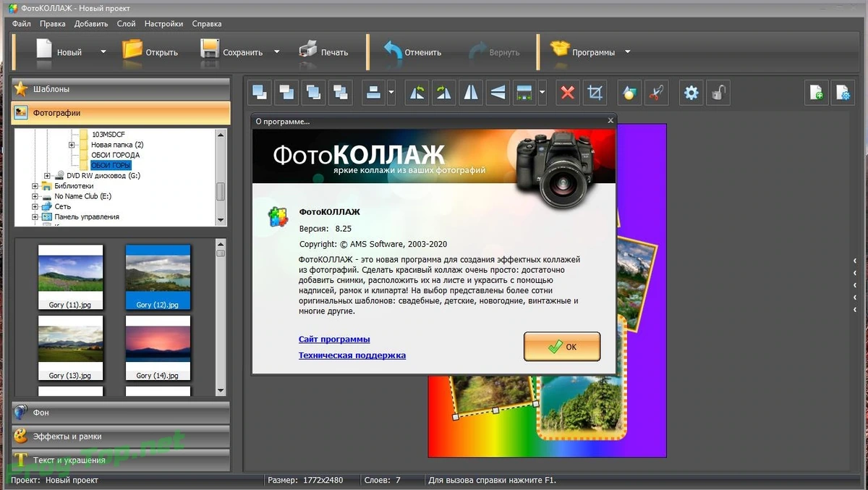This screenshot has width=868, height=490.
Task: Expand the Библиотеки tree node
Action: click(35, 186)
